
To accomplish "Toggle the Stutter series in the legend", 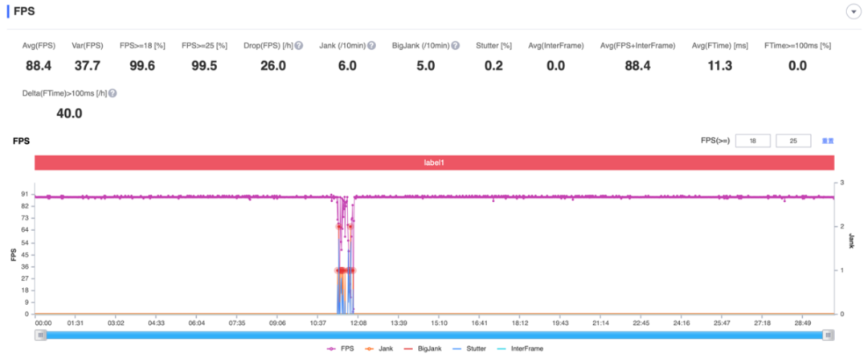I will pyautogui.click(x=469, y=348).
